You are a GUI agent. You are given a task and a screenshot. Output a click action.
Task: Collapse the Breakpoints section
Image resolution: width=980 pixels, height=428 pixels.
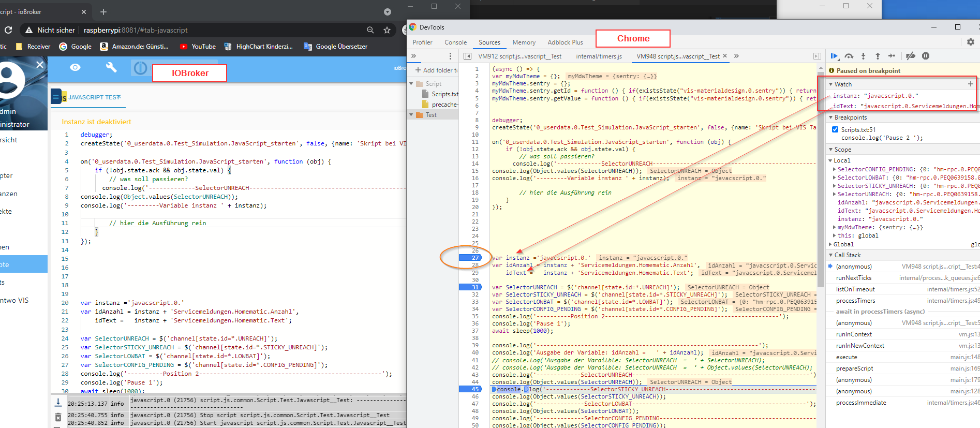[831, 117]
